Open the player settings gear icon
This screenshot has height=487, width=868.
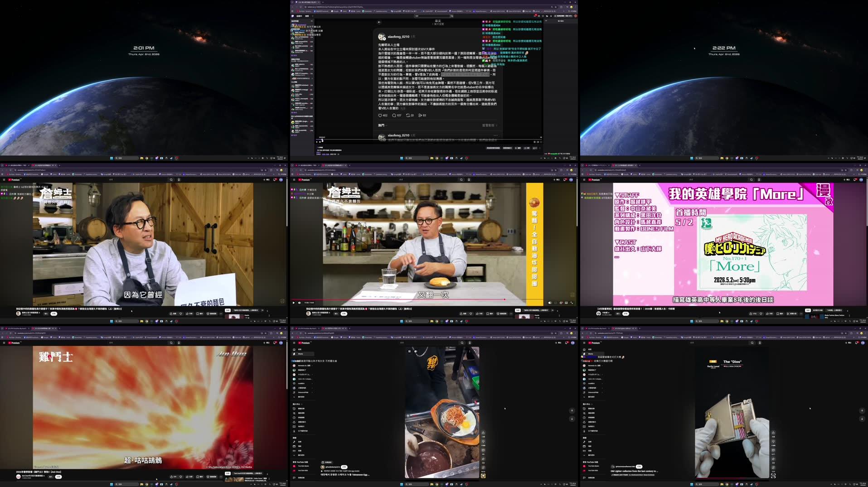point(561,303)
